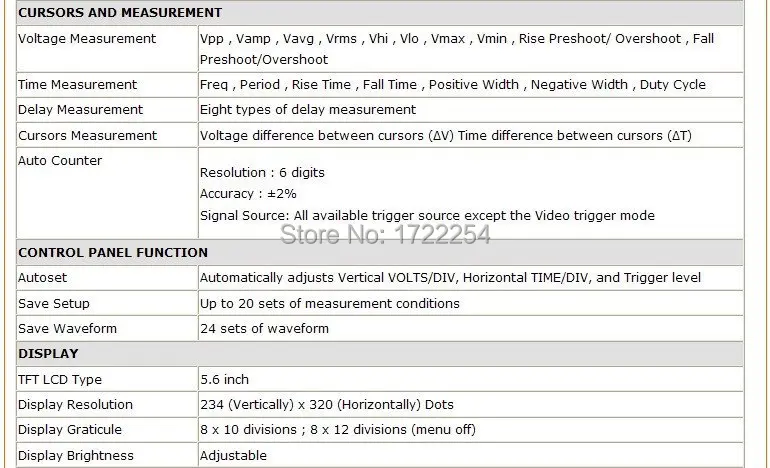770x468 pixels.
Task: Click the 'Eight types of delay measurement' text
Action: pyautogui.click(x=308, y=110)
